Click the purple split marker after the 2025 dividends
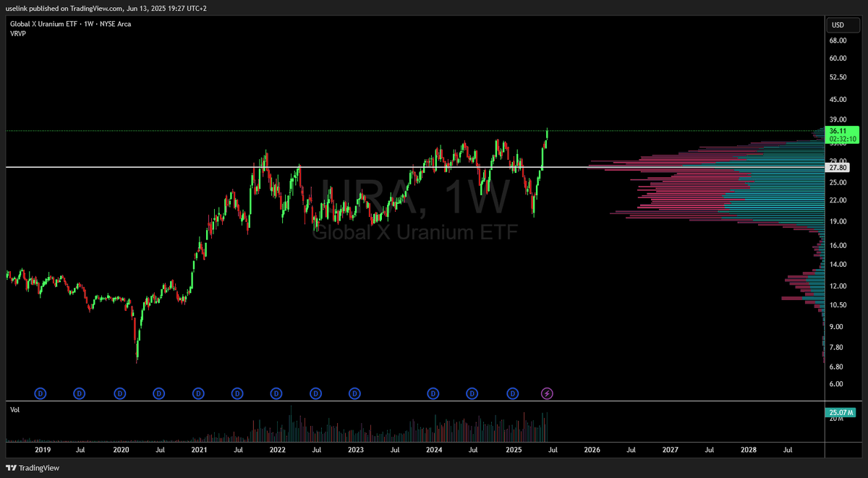868x478 pixels. [x=547, y=393]
